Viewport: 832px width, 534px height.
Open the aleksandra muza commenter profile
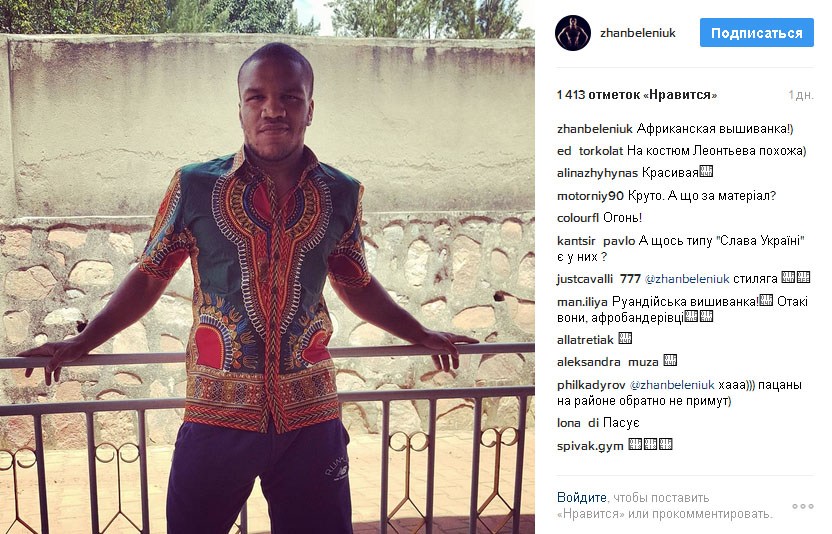608,362
